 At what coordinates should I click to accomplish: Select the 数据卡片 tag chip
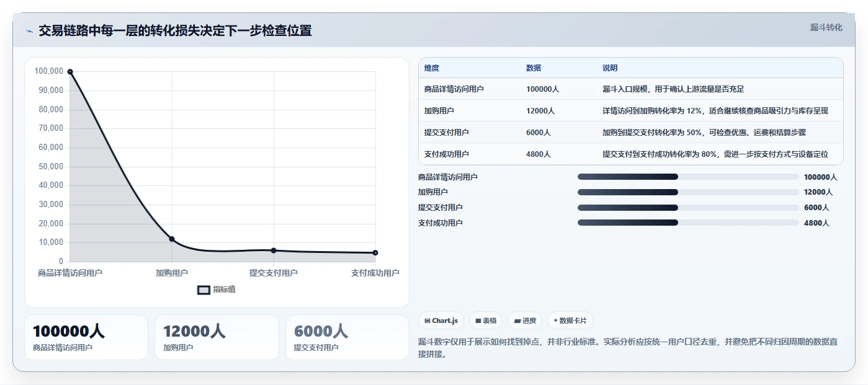[x=570, y=321]
